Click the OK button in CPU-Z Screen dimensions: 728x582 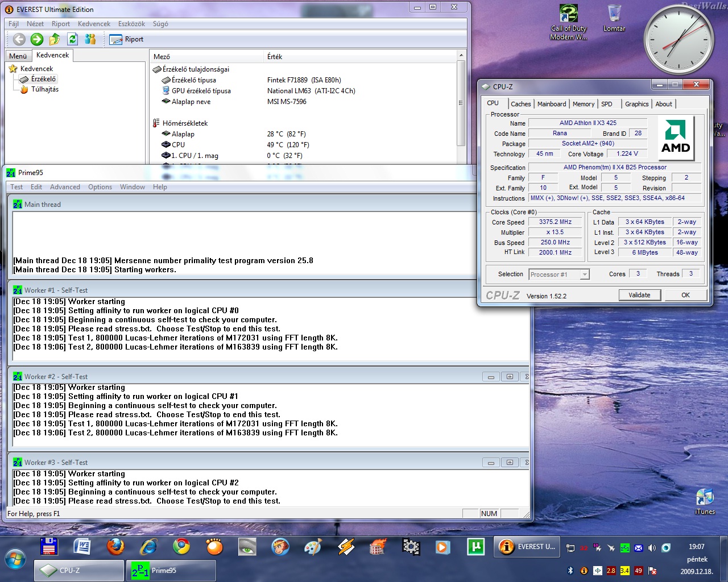685,295
